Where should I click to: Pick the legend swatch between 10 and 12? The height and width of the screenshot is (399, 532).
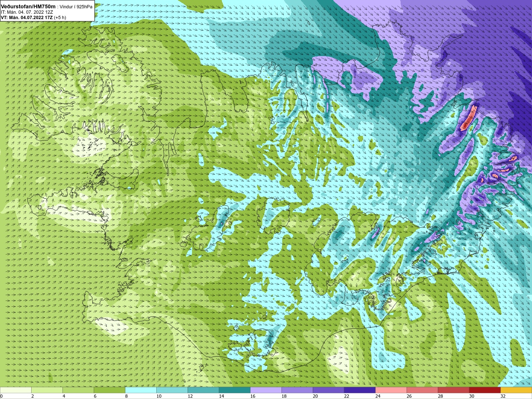172,390
